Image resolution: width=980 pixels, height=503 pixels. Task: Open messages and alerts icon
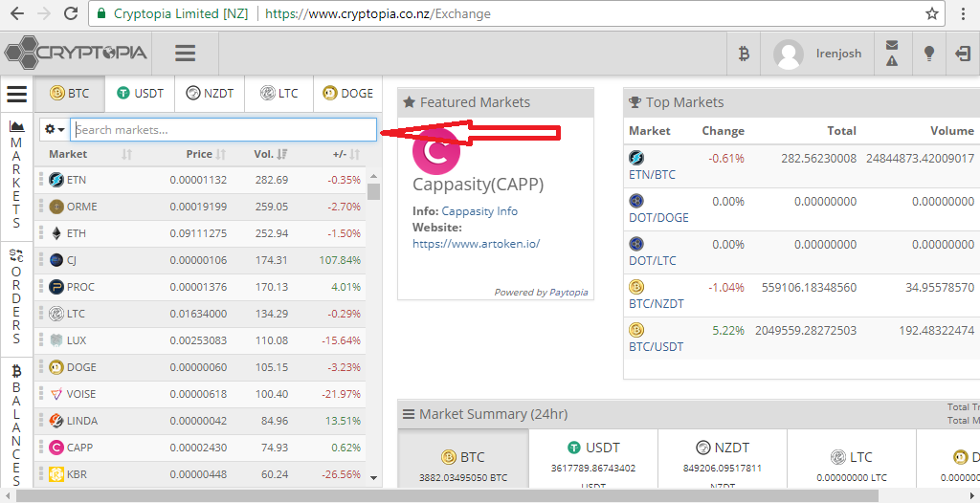point(892,54)
